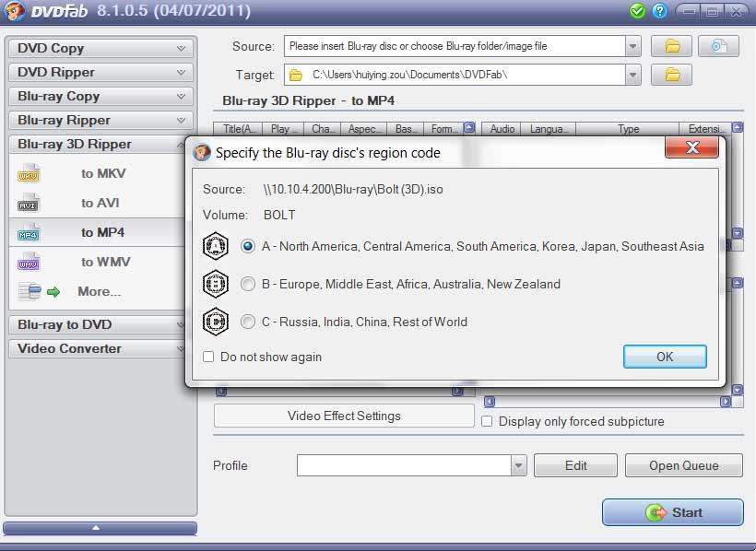Select region C Russia India China radio button

[248, 322]
